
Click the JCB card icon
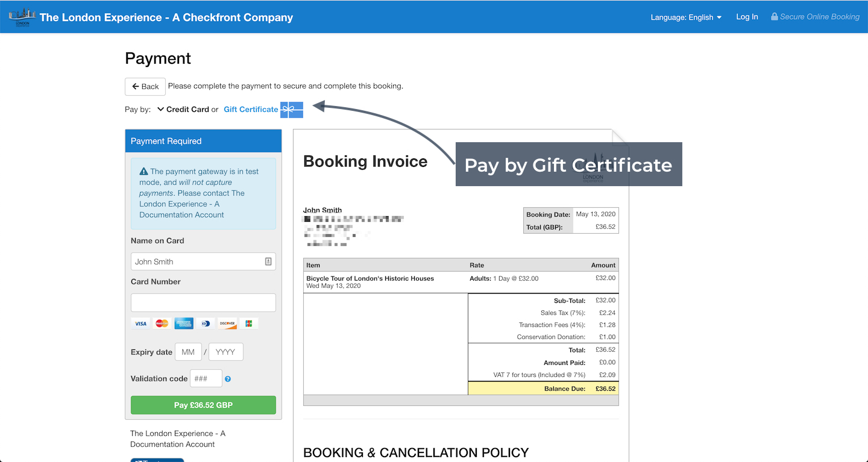tap(249, 323)
